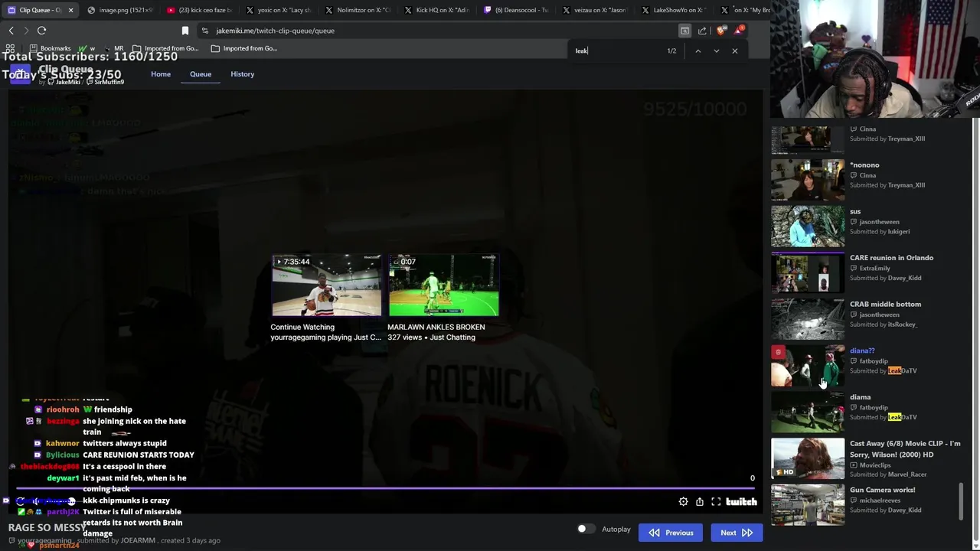Play the *nonono clip from the queue
This screenshot has width=980, height=551.
(808, 180)
